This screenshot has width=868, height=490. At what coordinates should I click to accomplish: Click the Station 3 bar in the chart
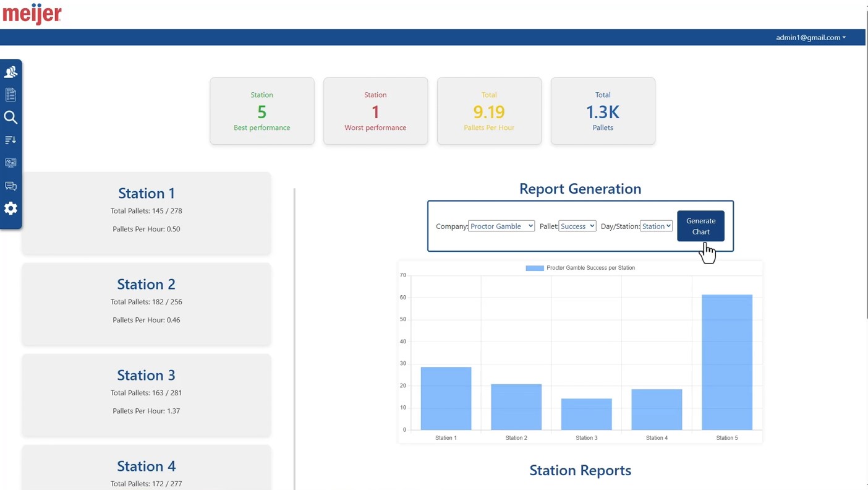[587, 414]
